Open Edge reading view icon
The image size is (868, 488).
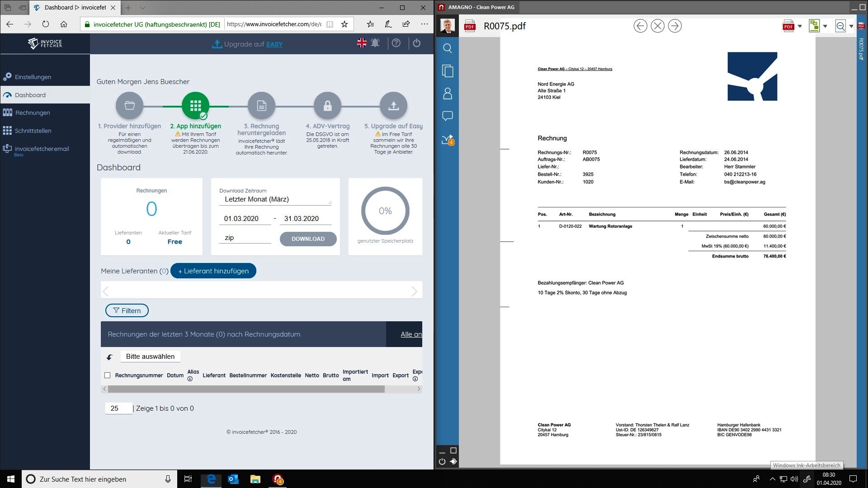click(330, 24)
